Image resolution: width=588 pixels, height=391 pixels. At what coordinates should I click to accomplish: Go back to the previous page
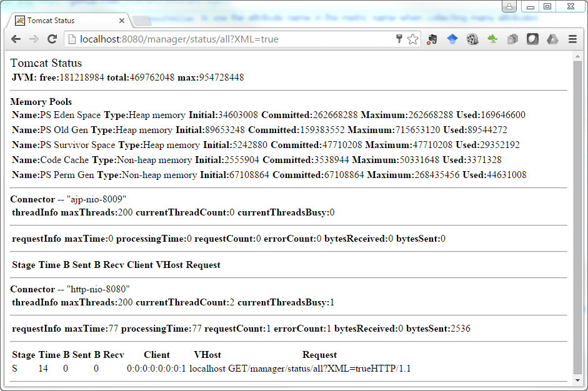[x=16, y=39]
